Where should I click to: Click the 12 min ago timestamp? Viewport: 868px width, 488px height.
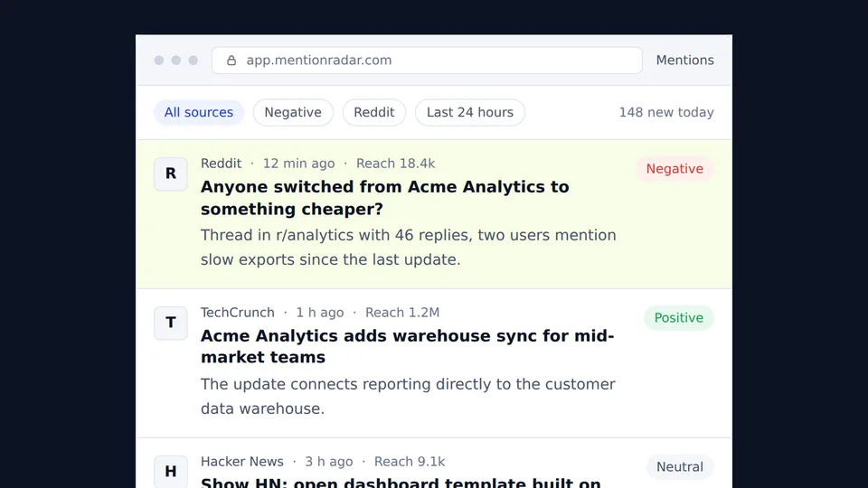tap(299, 164)
